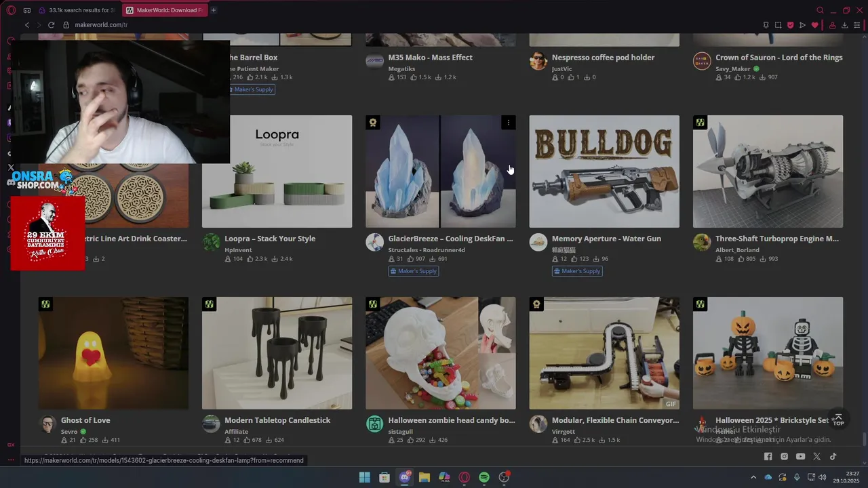This screenshot has width=868, height=488.
Task: Open the turboprop engine thumbnail
Action: tap(768, 171)
